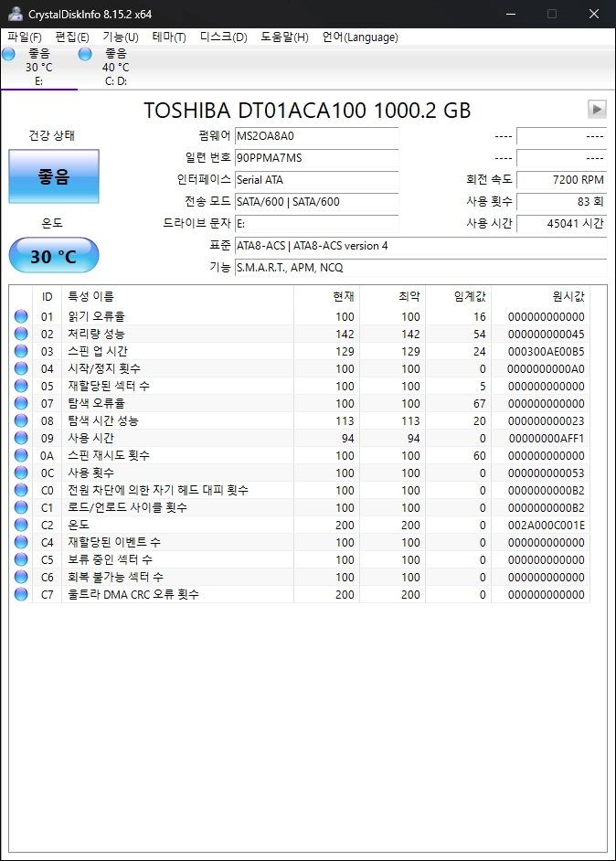Click status orb in row 04 시작/정지 횟수
The width and height of the screenshot is (616, 861).
click(21, 368)
